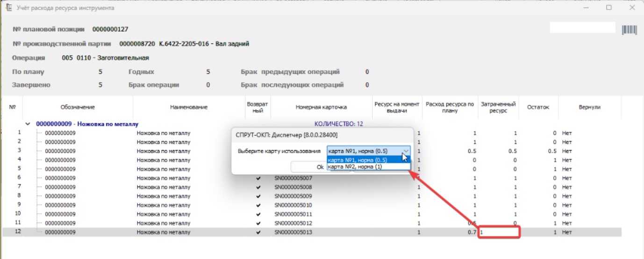Toggle returnable checkmark for SN0000005010
This screenshot has width=644, height=259.
(258, 205)
